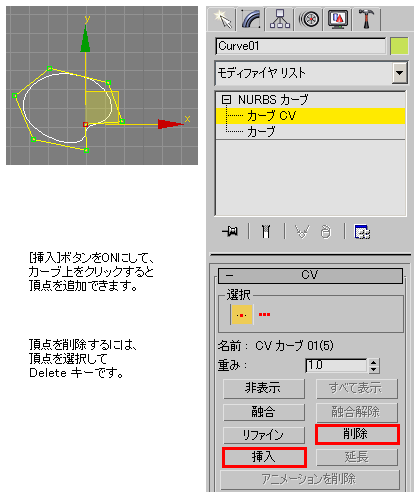Screen dimensions: 419x500
Task: Open the Display panel monitor icon
Action: tap(338, 20)
